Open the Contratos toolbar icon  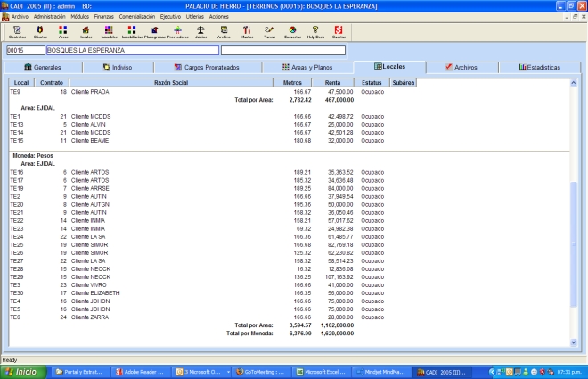[x=18, y=32]
